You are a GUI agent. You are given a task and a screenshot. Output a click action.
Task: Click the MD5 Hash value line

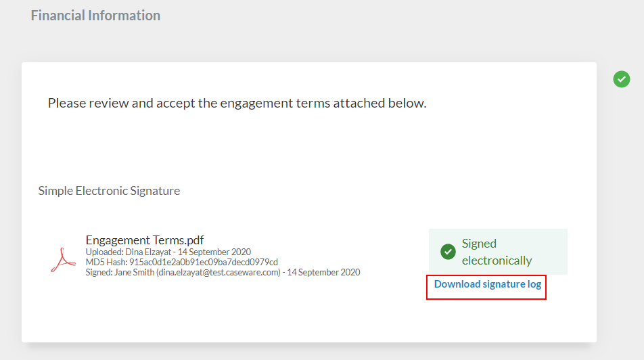(x=181, y=262)
